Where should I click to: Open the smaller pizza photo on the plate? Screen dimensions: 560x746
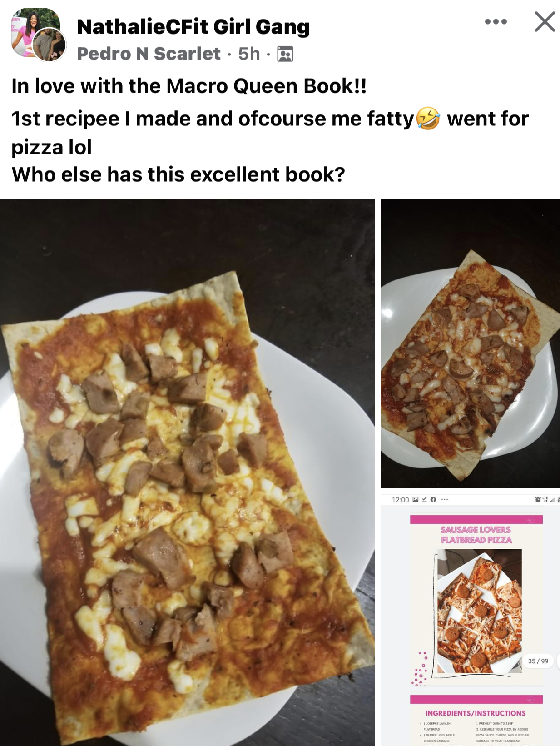coord(470,343)
